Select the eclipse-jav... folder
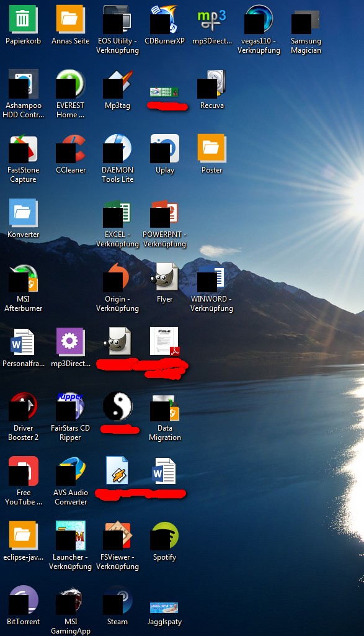364x636 pixels. point(23,535)
